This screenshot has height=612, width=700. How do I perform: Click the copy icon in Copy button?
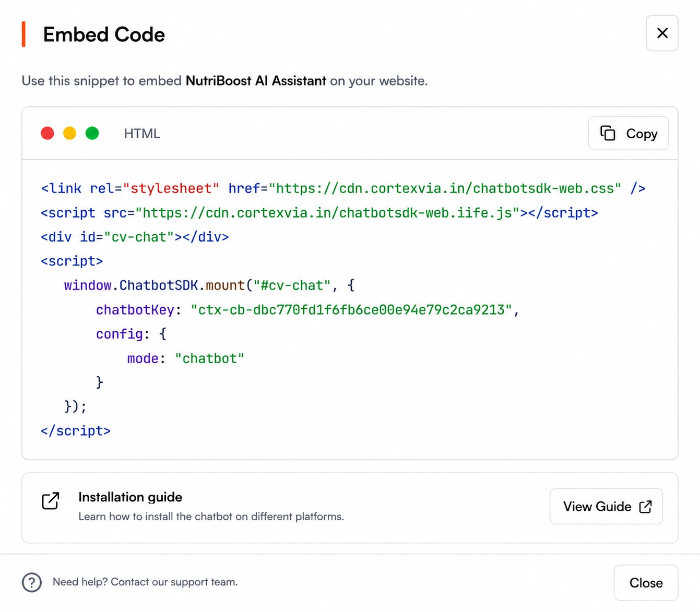click(608, 133)
